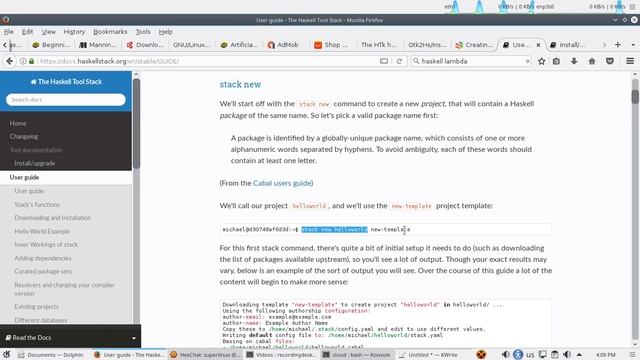Open the Bookmarks menu
Viewport: 640px width, 360px height.
[x=110, y=31]
